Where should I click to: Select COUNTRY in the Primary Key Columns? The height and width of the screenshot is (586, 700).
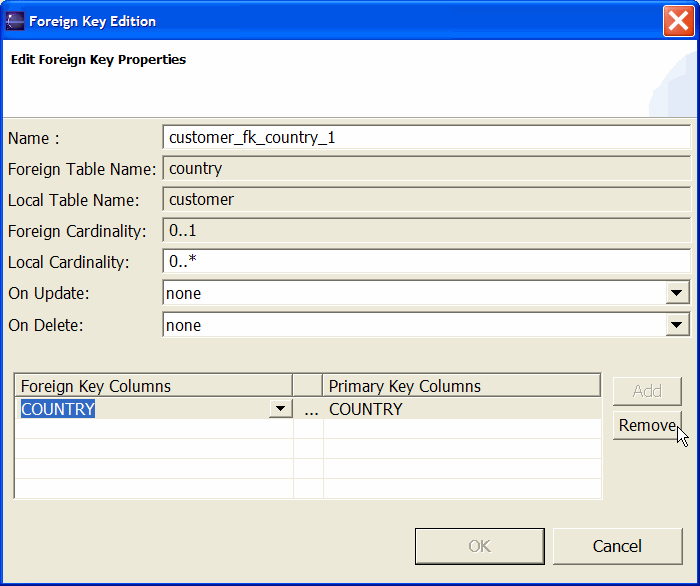click(x=366, y=409)
